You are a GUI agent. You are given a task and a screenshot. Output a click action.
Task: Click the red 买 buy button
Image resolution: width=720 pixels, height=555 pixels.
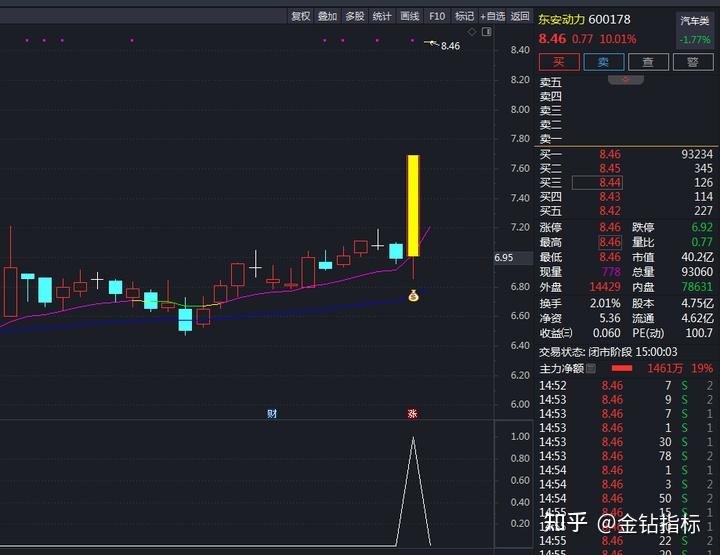coord(559,62)
